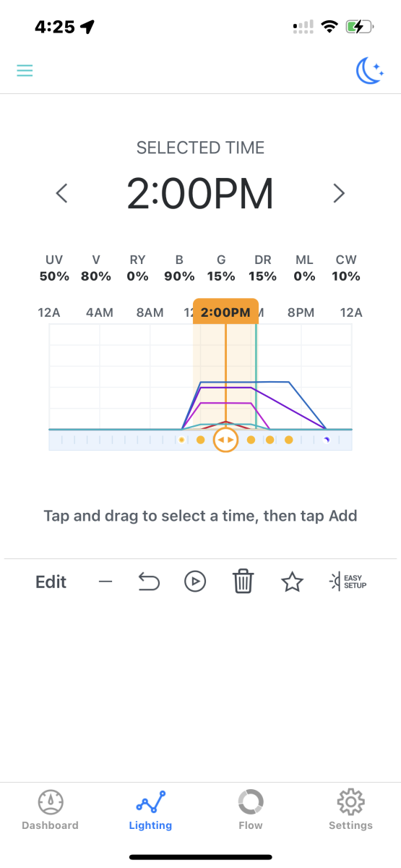Tap the 2:00PM selected time label

200,193
